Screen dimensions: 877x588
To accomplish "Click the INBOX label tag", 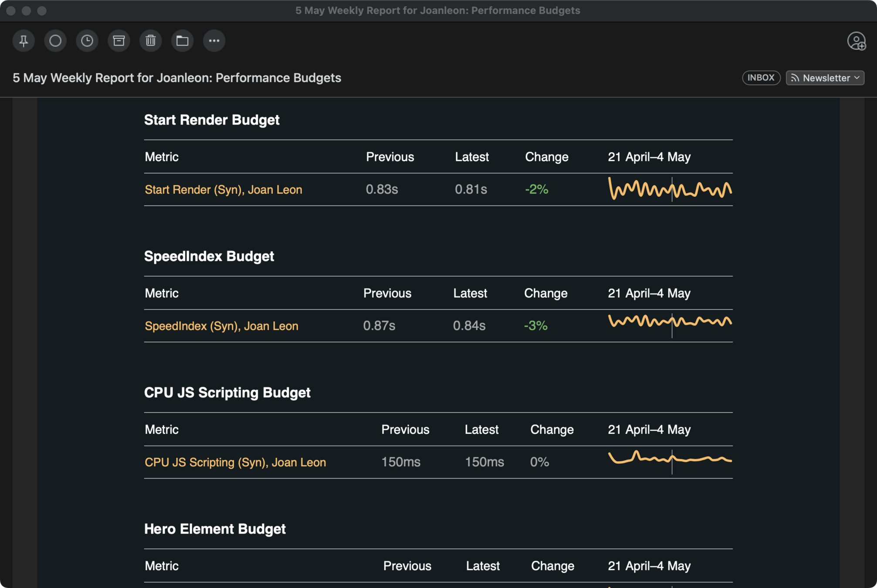I will [761, 78].
